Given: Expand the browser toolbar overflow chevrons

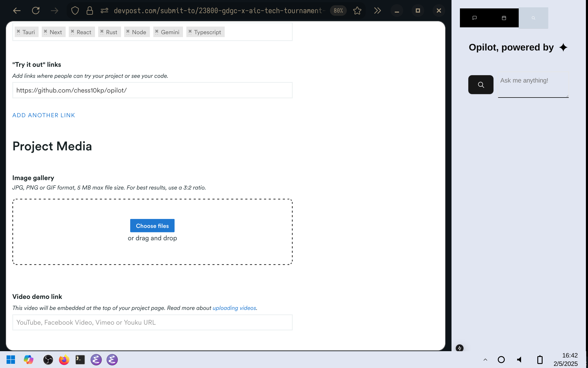Looking at the screenshot, I should [377, 11].
